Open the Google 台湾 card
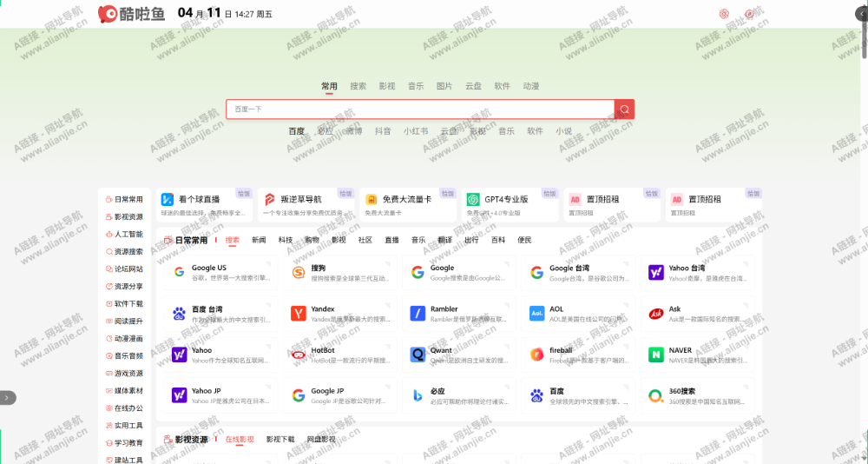Viewport: 868px width, 464px height. point(578,272)
